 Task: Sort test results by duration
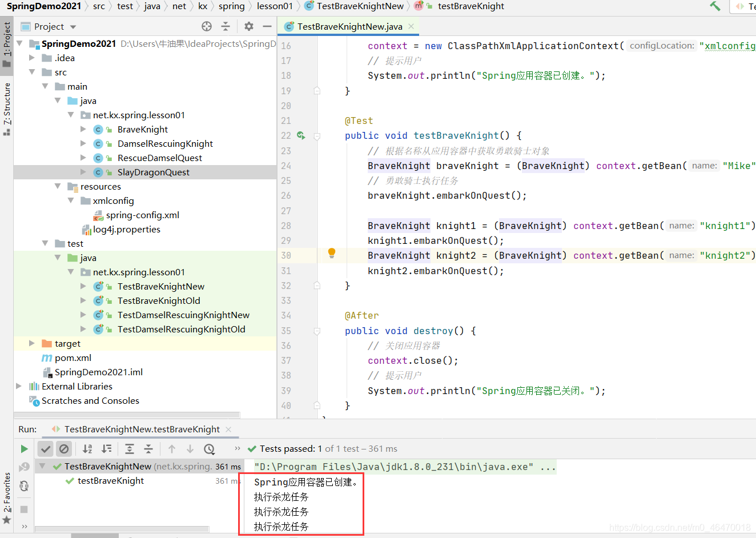point(107,449)
